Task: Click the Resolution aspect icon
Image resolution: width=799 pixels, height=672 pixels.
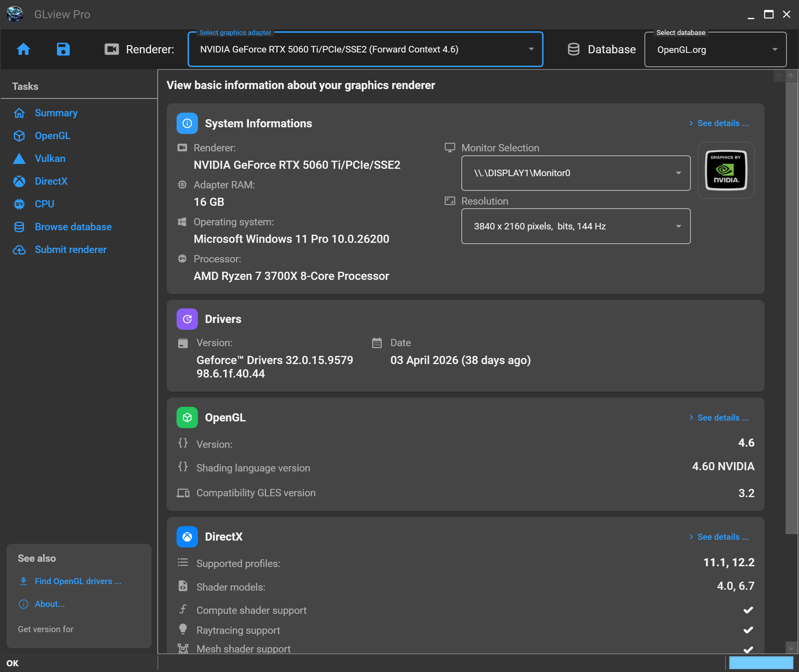Action: pyautogui.click(x=450, y=201)
